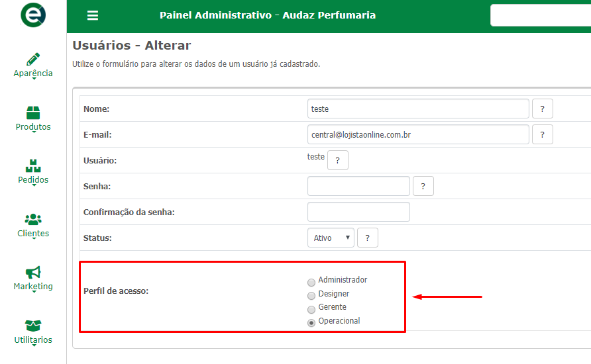Select the Operacional access profile
The width and height of the screenshot is (591, 364).
click(311, 323)
